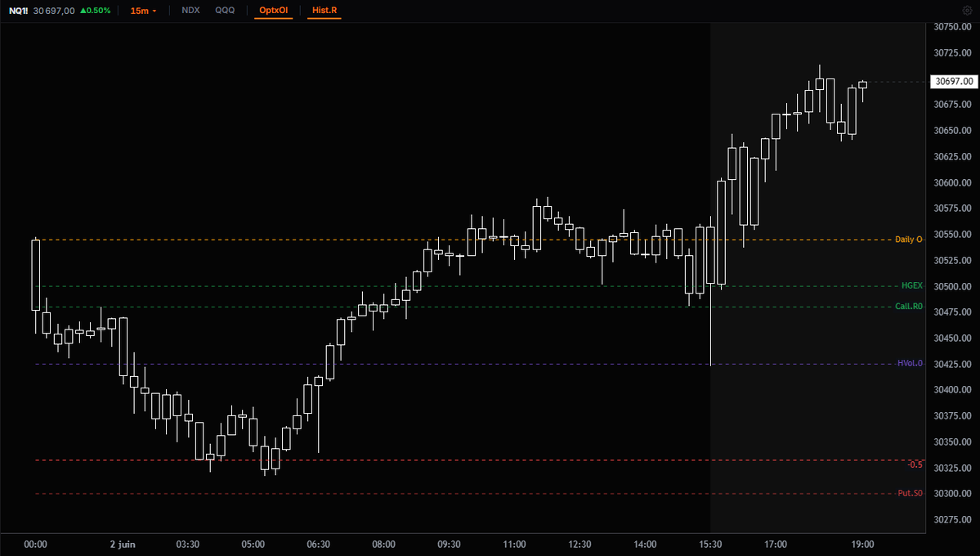Open chart settings gear icon
This screenshot has width=980, height=556.
[x=967, y=11]
